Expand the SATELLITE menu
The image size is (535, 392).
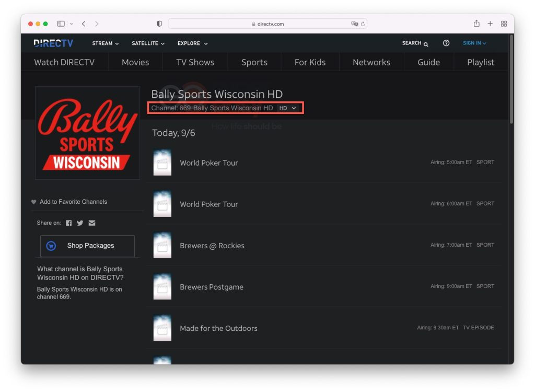(x=148, y=43)
